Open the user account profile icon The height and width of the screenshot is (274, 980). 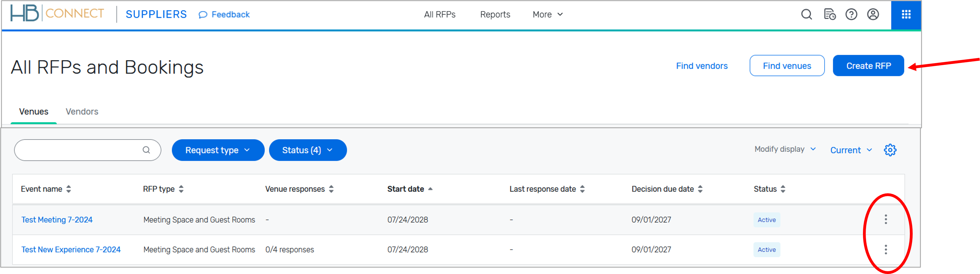click(873, 15)
